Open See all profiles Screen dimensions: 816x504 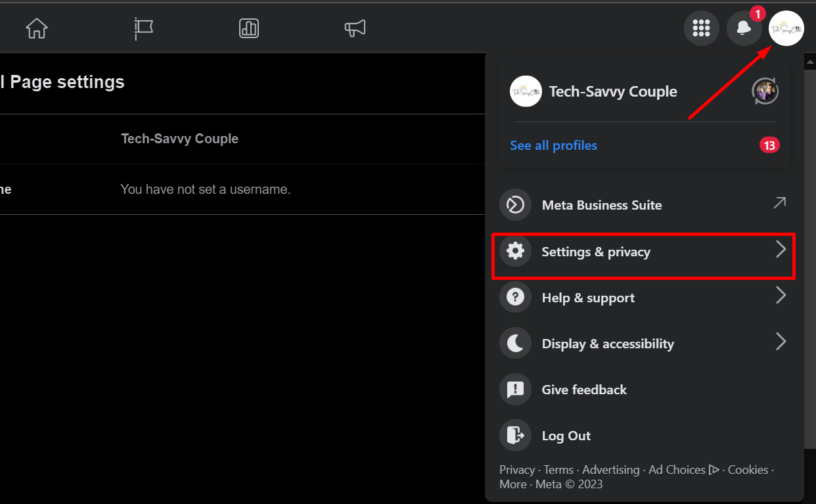coord(553,145)
